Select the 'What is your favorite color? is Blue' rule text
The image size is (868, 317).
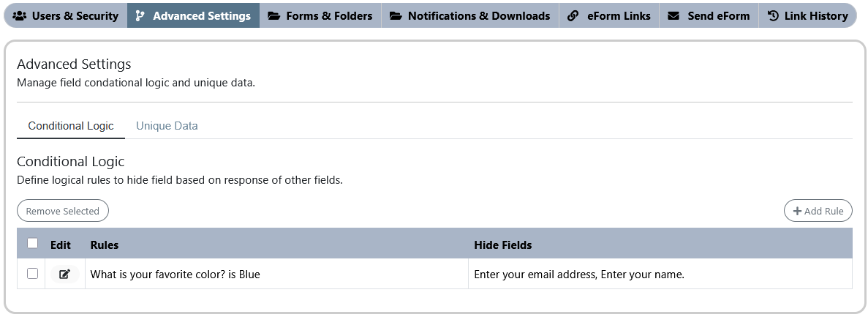[x=175, y=275]
